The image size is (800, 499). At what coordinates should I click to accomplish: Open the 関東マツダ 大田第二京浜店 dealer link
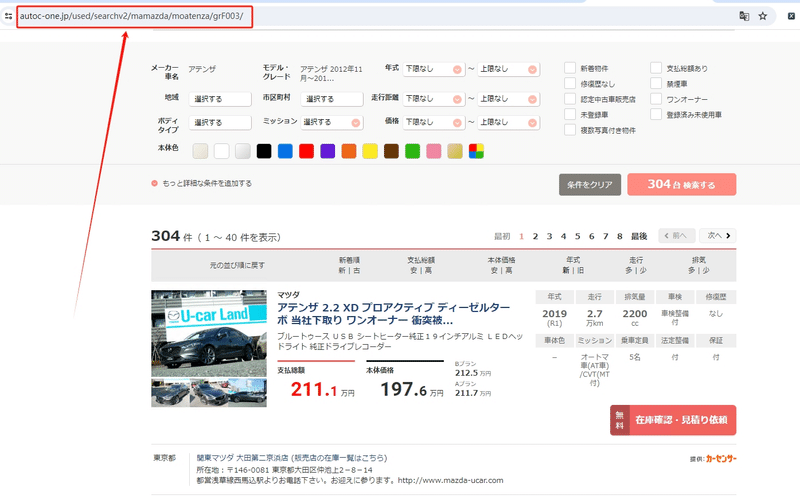pyautogui.click(x=242, y=458)
